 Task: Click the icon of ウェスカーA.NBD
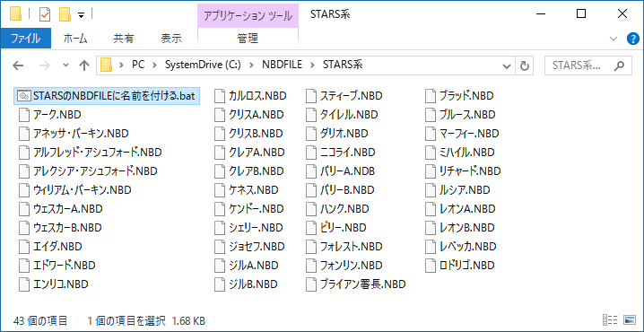click(x=24, y=209)
